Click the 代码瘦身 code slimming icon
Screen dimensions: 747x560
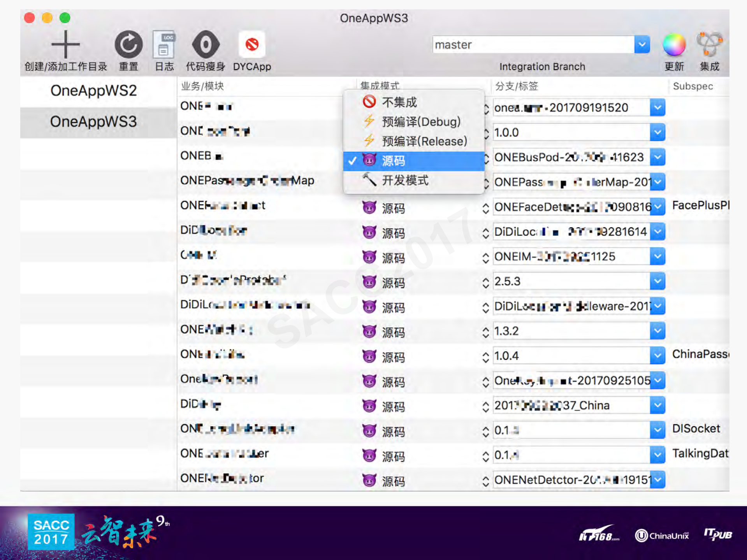point(206,44)
